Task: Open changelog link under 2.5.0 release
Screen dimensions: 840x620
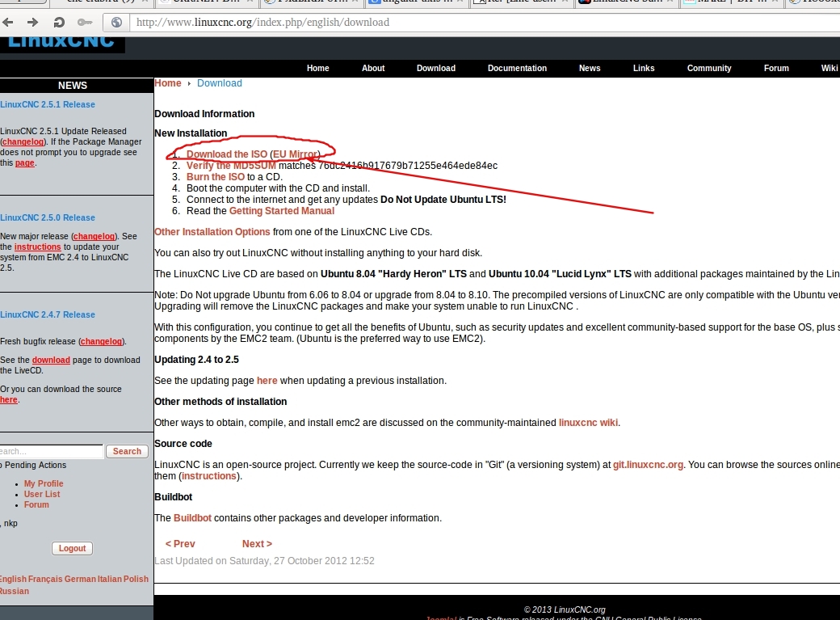Action: click(94, 236)
